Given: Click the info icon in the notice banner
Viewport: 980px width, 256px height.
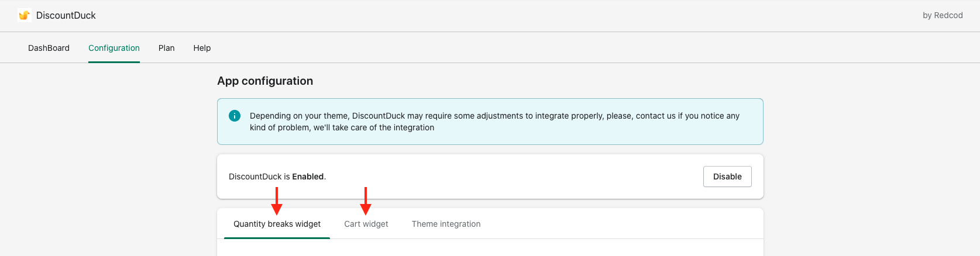Looking at the screenshot, I should (x=235, y=116).
